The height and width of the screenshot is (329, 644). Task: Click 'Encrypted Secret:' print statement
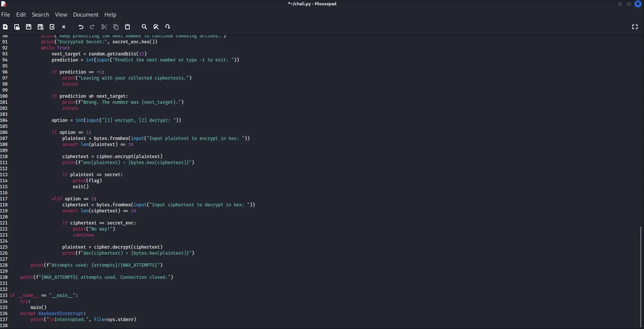(99, 42)
